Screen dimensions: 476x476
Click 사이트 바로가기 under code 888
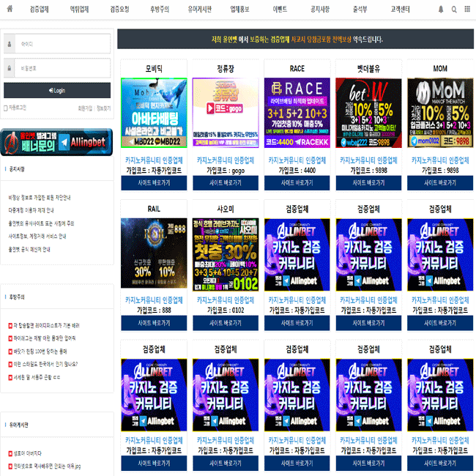154,323
